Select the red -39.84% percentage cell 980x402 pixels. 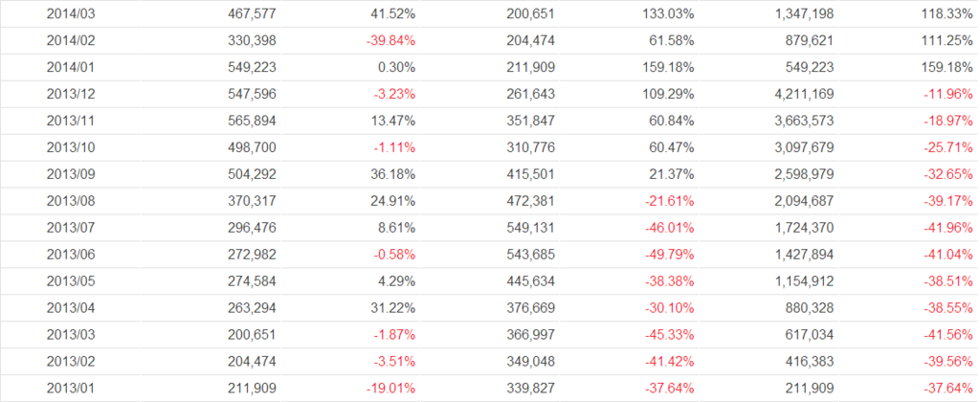(390, 41)
